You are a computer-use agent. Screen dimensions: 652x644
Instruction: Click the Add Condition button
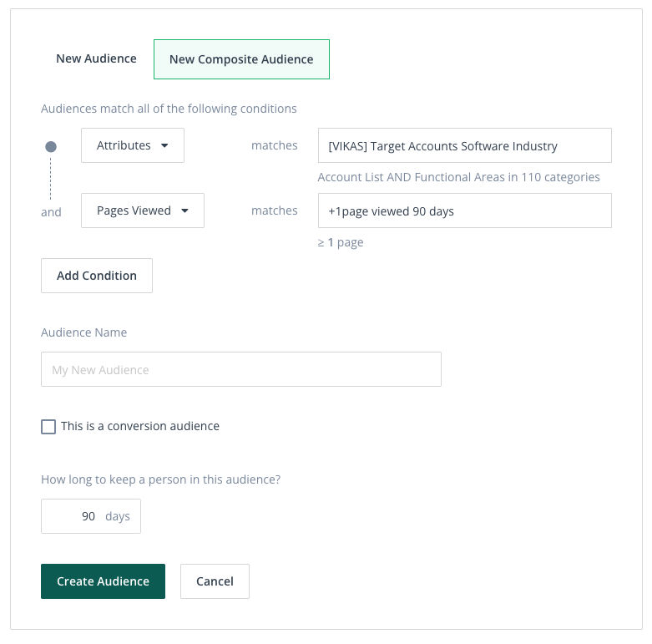click(97, 276)
